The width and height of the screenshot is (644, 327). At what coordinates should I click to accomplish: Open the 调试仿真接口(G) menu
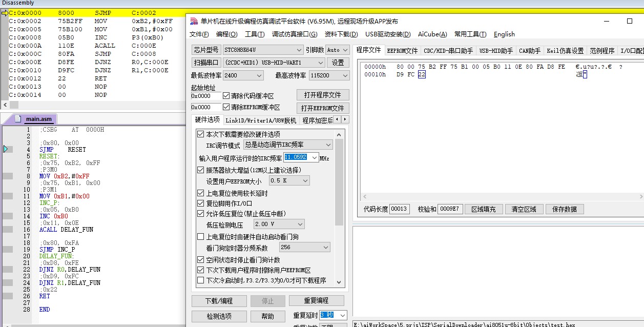[295, 34]
